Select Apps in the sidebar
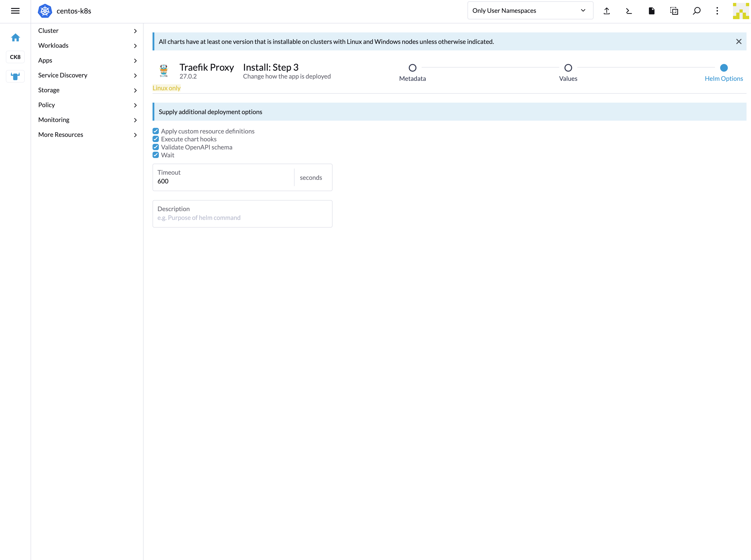 point(45,60)
